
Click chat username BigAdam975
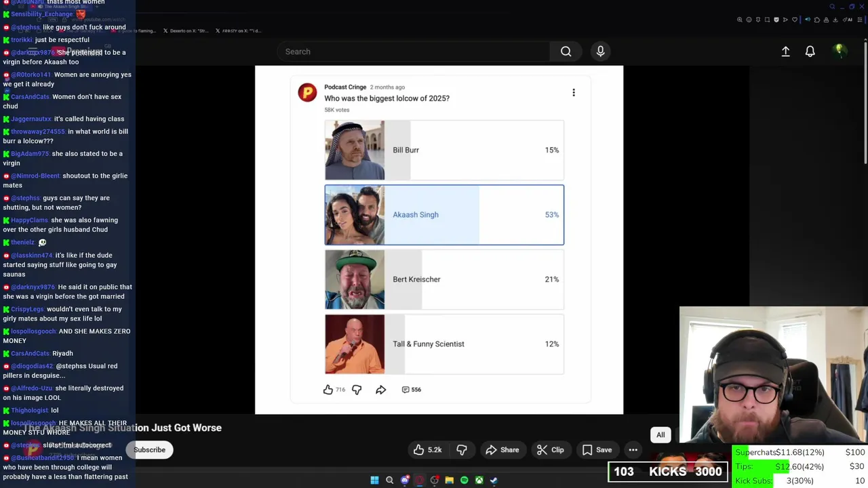[30, 154]
